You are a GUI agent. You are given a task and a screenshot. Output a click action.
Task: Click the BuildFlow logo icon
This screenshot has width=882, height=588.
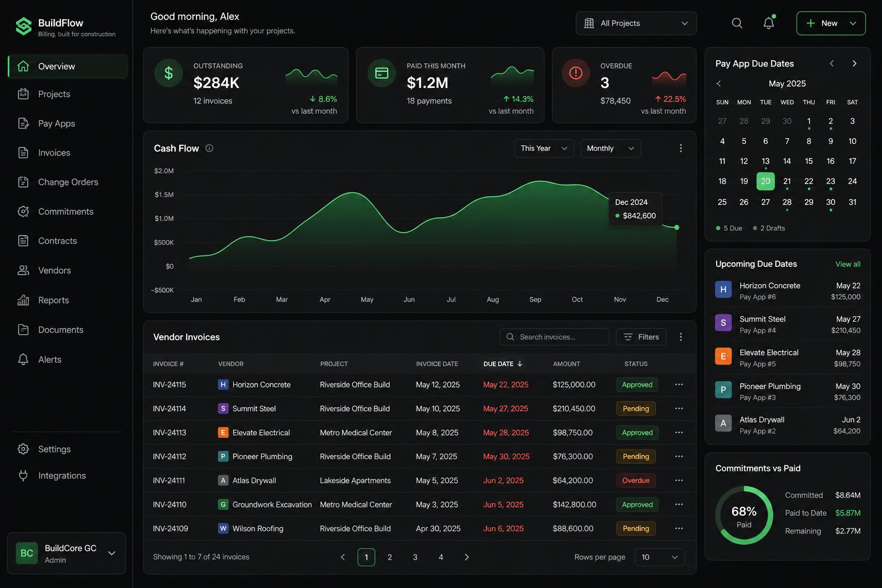coord(24,26)
